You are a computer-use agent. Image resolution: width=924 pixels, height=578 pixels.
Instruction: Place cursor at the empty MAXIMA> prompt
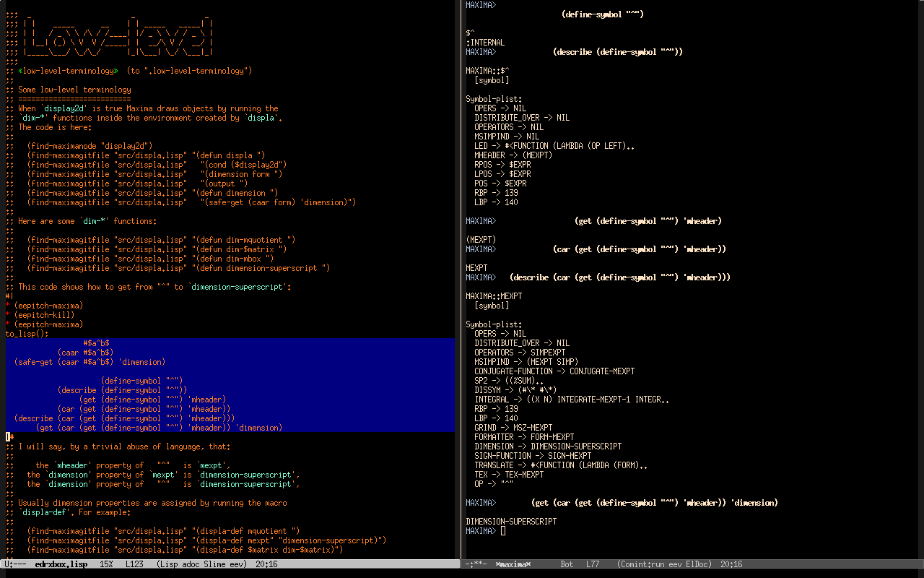point(503,531)
